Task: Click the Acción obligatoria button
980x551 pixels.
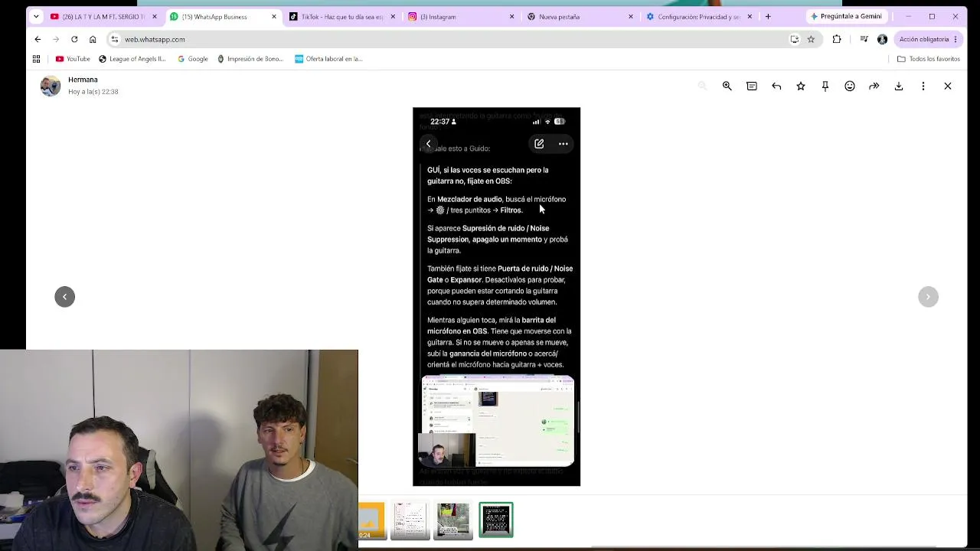Action: (929, 39)
